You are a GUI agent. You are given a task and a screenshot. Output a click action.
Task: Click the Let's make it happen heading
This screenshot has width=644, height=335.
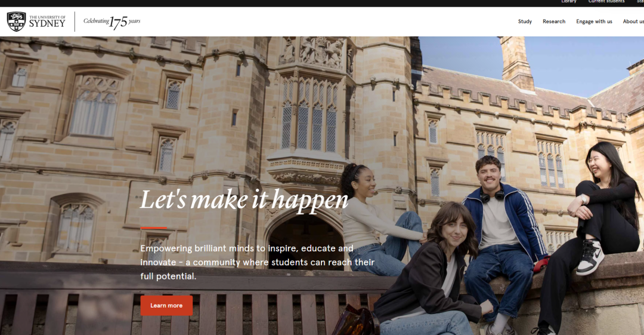tap(244, 201)
